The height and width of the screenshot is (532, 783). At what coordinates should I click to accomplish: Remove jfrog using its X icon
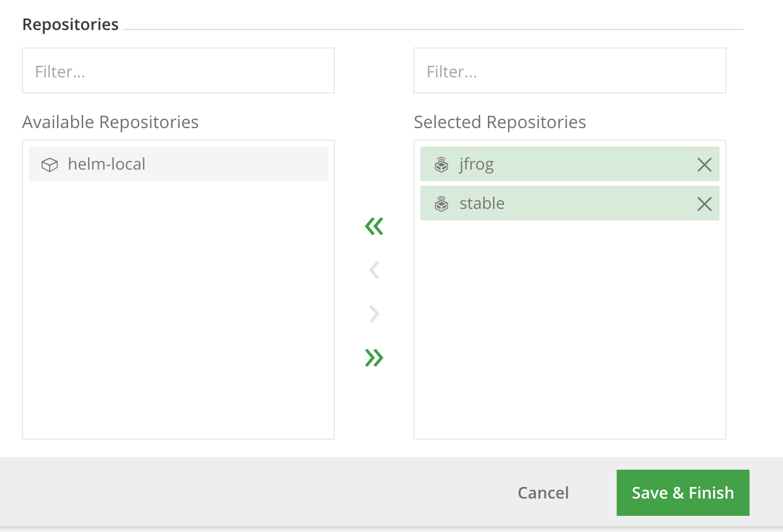pos(704,165)
